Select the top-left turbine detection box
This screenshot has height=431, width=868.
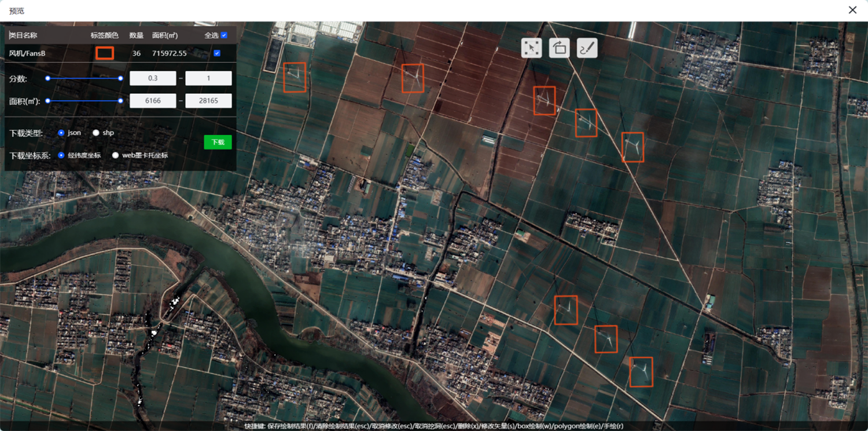click(295, 77)
